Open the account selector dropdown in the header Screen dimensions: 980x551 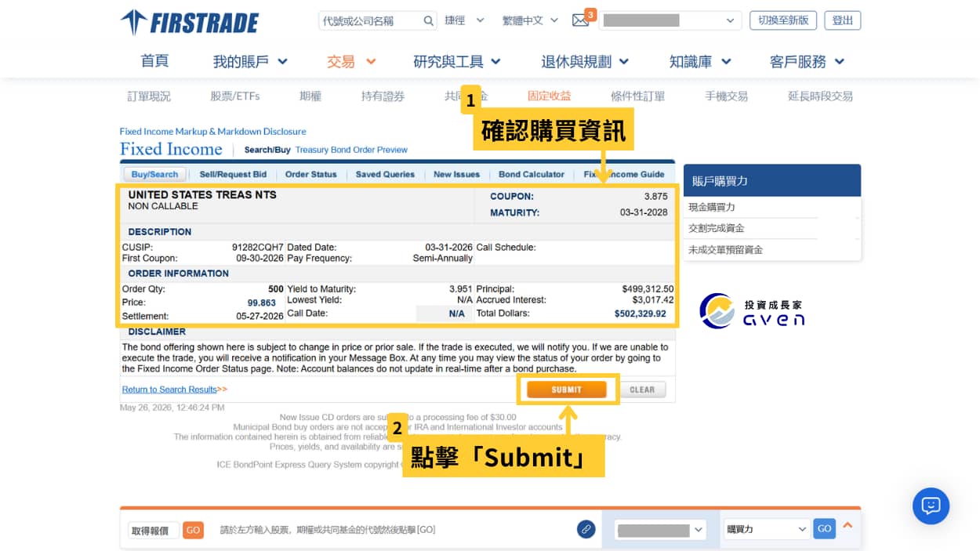coord(670,20)
